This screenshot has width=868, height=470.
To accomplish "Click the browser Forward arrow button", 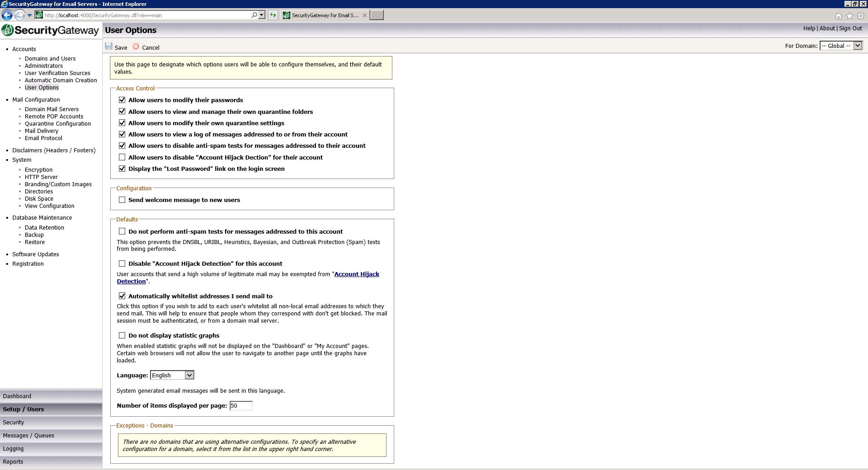I will [x=19, y=15].
